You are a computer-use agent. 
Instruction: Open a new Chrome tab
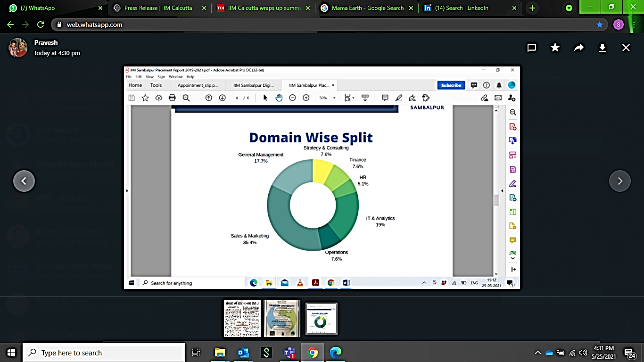pos(532,8)
